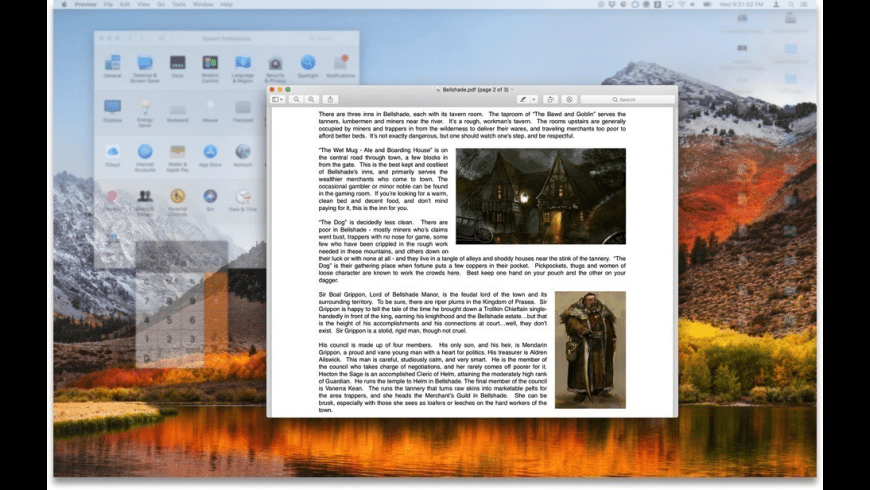
Task: Click the tavern building image in the document
Action: pyautogui.click(x=540, y=196)
